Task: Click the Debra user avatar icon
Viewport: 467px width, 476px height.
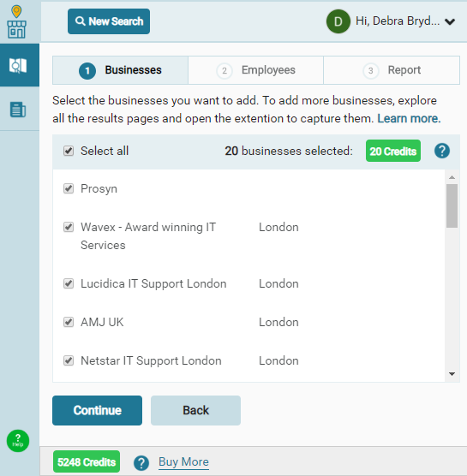Action: click(x=338, y=21)
